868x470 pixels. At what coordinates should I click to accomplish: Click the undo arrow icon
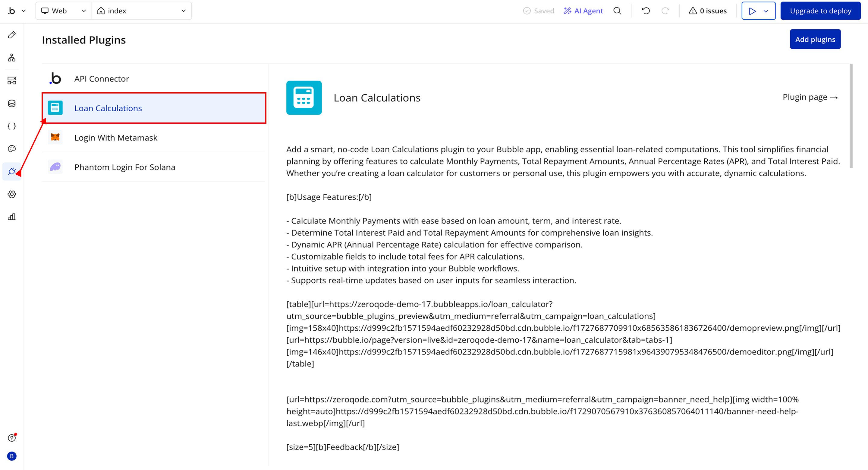[646, 11]
